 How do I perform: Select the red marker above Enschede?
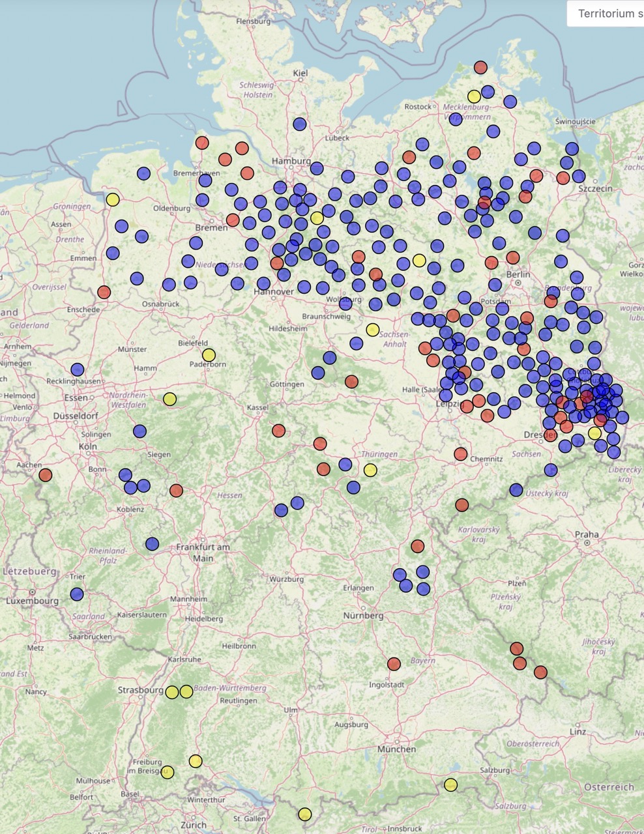click(104, 292)
